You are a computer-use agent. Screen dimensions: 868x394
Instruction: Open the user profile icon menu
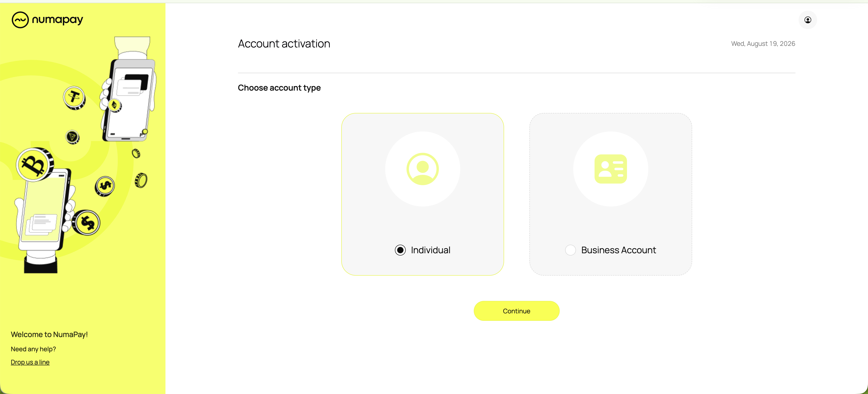pos(808,20)
